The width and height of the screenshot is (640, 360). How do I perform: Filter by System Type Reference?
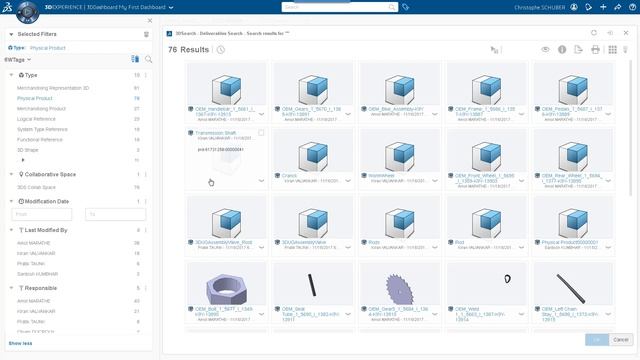42,129
